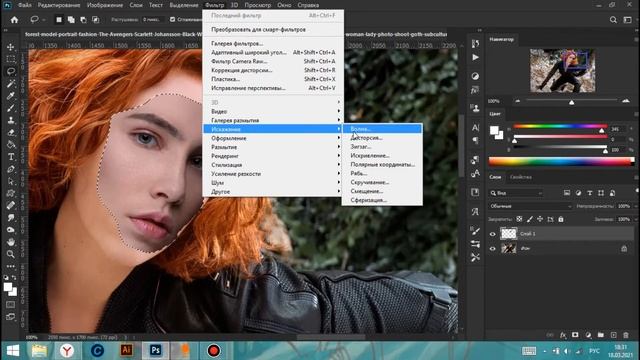This screenshot has width=640, height=360.
Task: Open the Lasso tool preset dropdown arrow
Action: (44, 20)
